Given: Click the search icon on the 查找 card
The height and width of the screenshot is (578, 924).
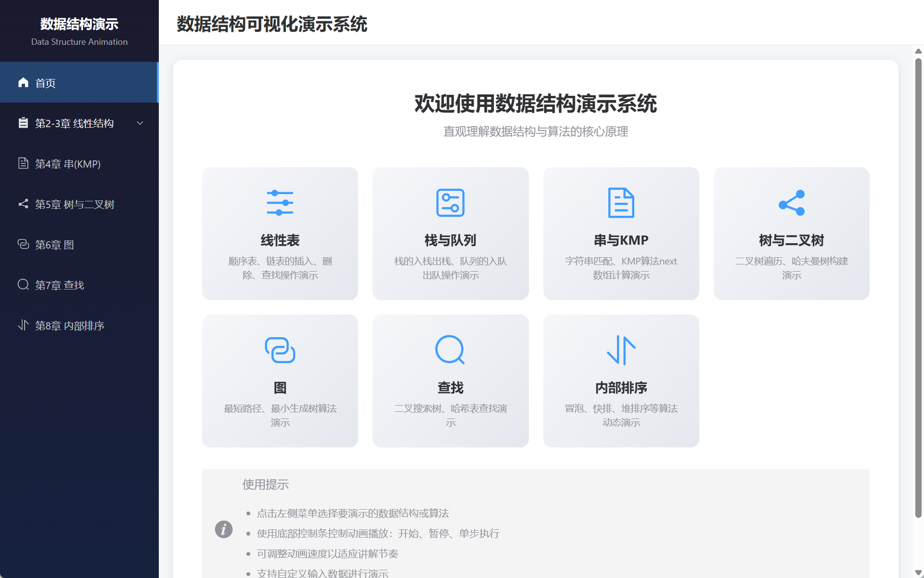Looking at the screenshot, I should click(450, 350).
